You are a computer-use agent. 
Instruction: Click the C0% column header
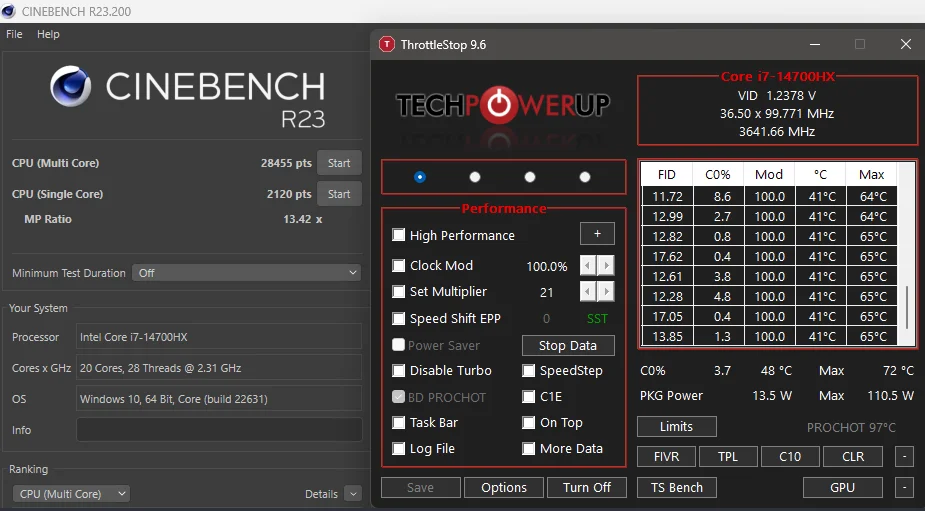point(718,175)
